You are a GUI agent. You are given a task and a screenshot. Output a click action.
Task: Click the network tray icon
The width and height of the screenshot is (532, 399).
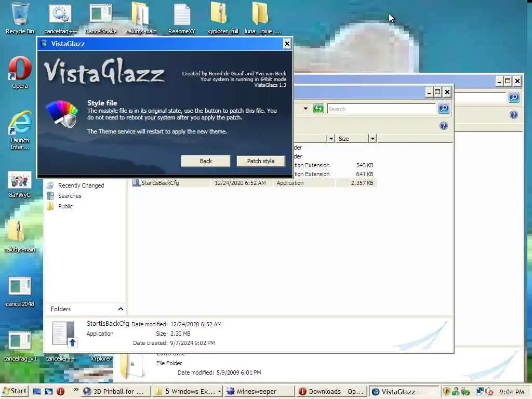(480, 392)
